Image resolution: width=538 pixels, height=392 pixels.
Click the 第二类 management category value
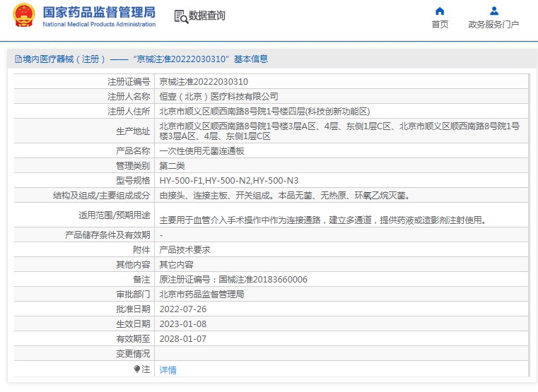coord(172,166)
